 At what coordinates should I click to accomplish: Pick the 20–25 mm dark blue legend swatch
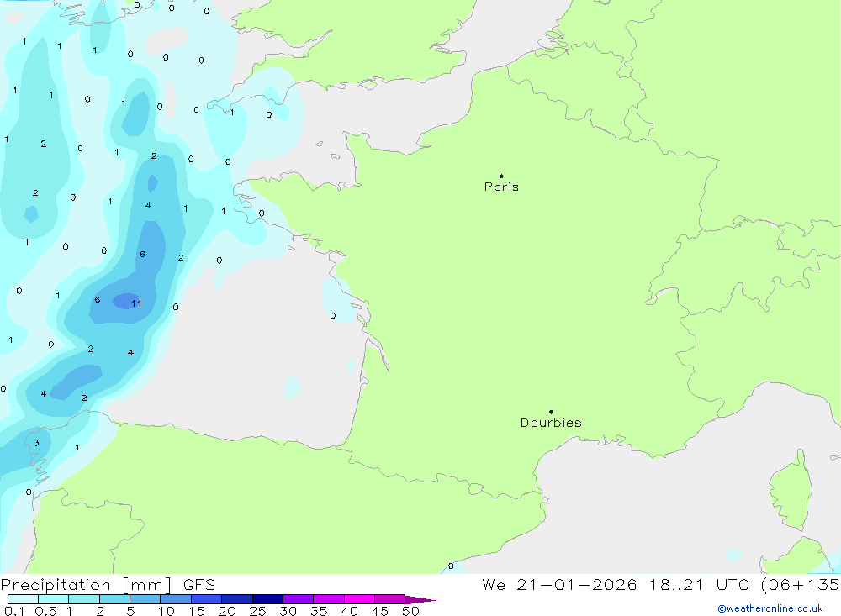pos(236,599)
